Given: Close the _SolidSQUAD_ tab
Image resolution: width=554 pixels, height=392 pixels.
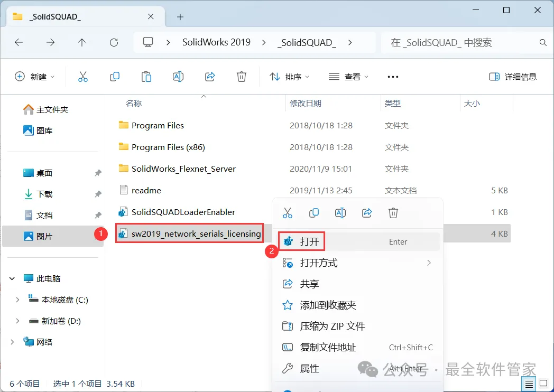Looking at the screenshot, I should click(x=151, y=16).
